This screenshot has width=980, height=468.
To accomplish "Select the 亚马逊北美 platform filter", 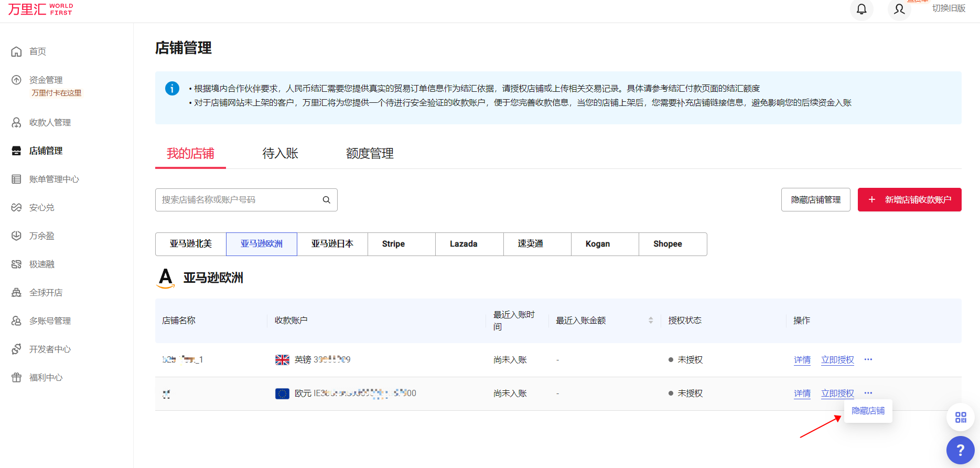I will coord(191,244).
